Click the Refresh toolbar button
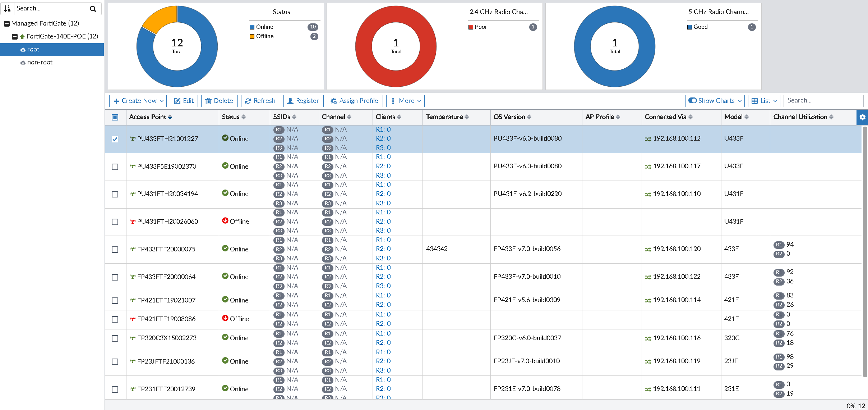Viewport: 868px width, 410px height. pos(260,101)
